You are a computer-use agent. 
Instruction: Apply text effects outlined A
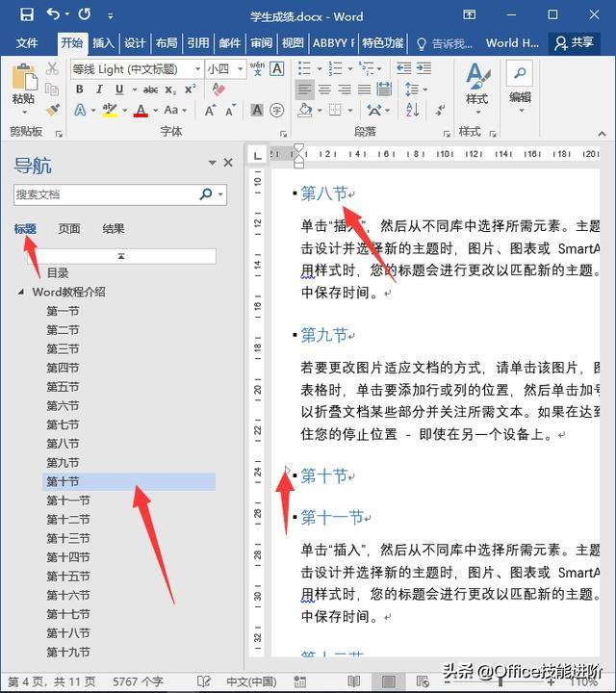[x=80, y=110]
